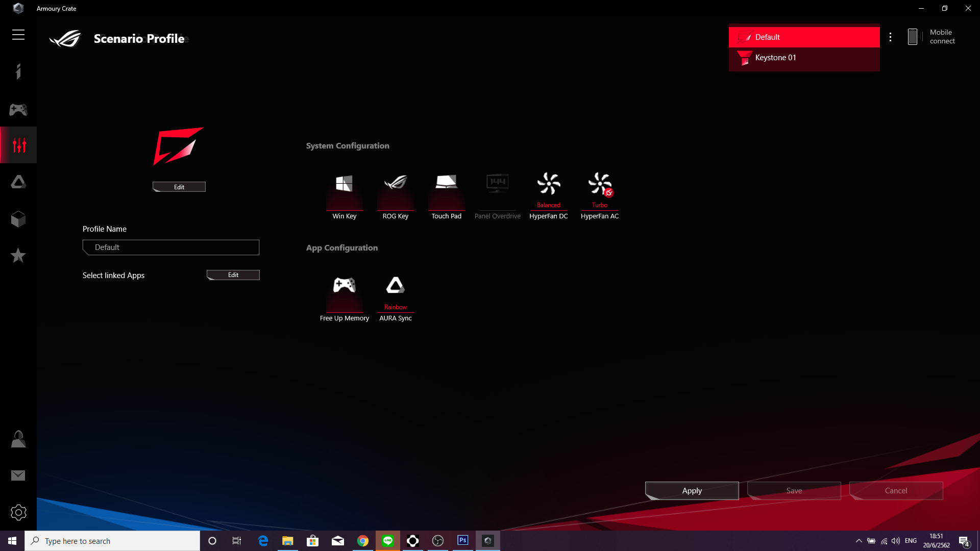Open User Center profile icon in sidebar
The width and height of the screenshot is (980, 551).
point(18,439)
